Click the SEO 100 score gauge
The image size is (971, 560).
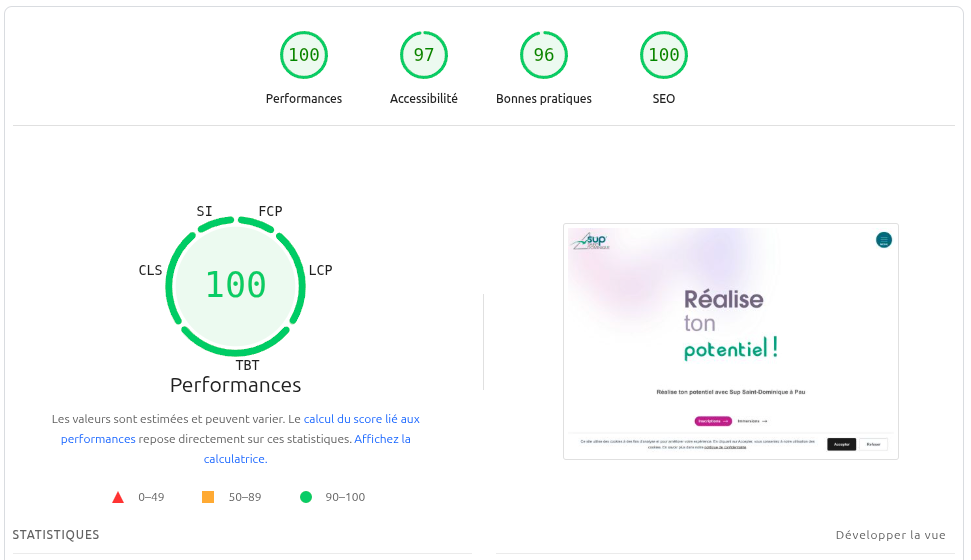point(663,55)
